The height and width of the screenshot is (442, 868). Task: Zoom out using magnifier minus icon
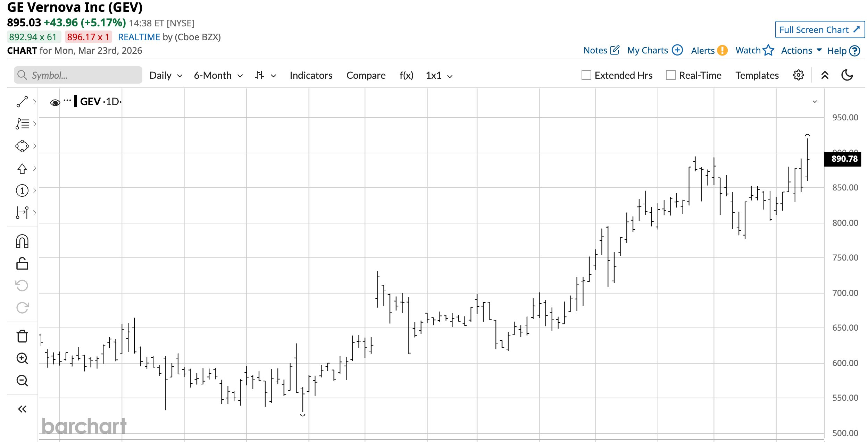click(22, 381)
